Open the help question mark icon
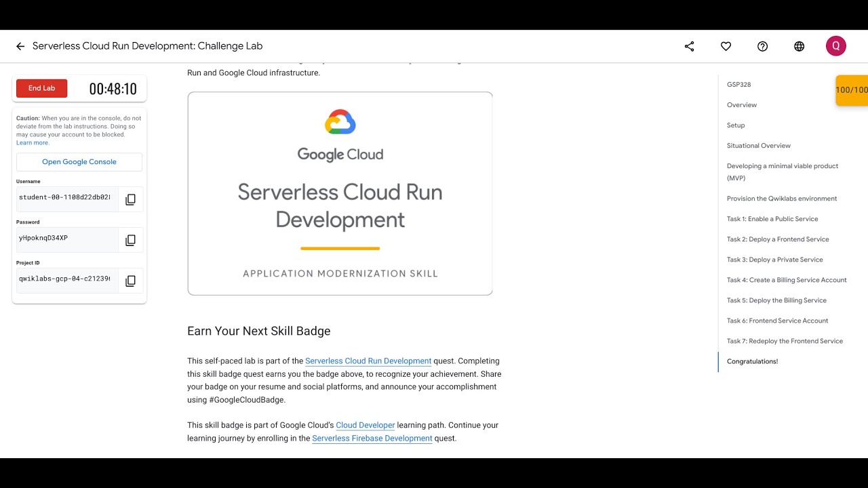Screen dimensions: 868x488 [762, 46]
